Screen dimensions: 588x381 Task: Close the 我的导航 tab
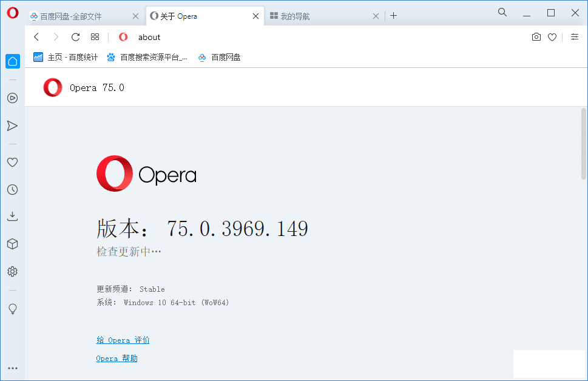[x=376, y=16]
